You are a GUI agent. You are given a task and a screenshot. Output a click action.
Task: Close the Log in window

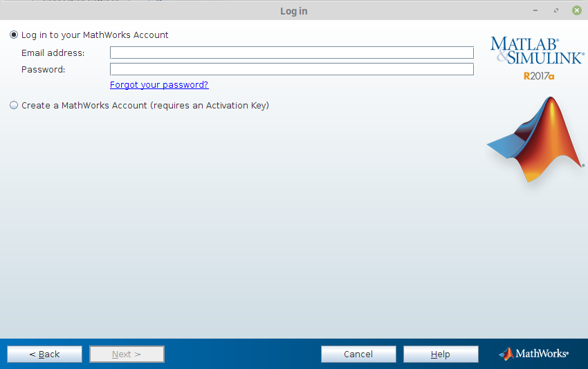576,11
